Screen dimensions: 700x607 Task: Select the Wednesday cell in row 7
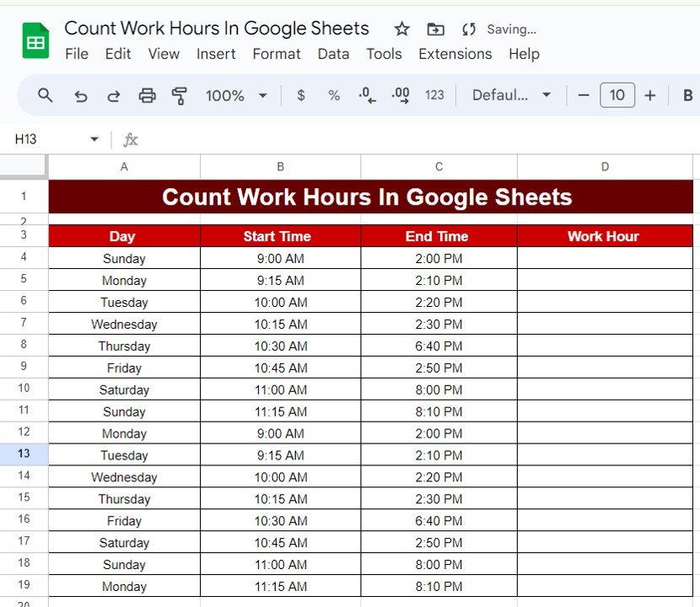(x=124, y=324)
